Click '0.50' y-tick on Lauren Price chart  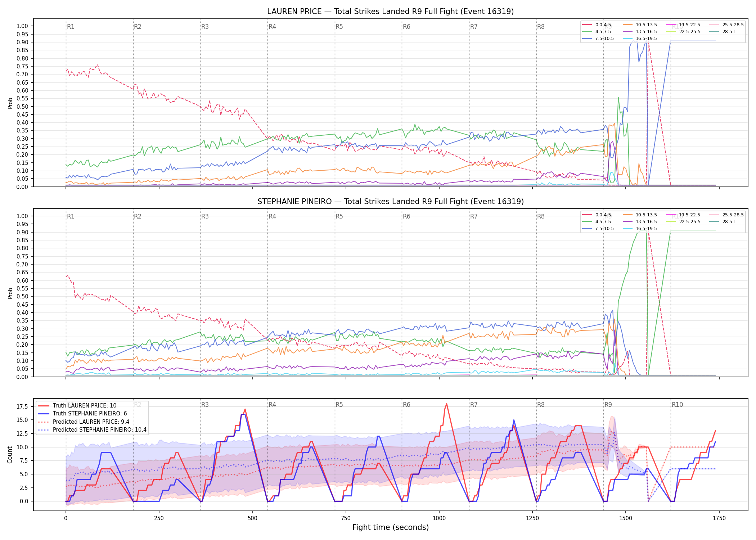pyautogui.click(x=22, y=107)
